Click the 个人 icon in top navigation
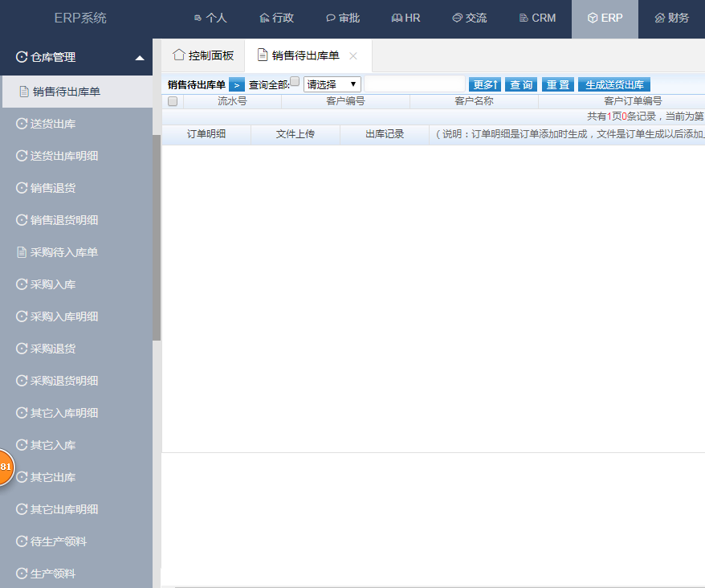The height and width of the screenshot is (588, 705). 198,18
